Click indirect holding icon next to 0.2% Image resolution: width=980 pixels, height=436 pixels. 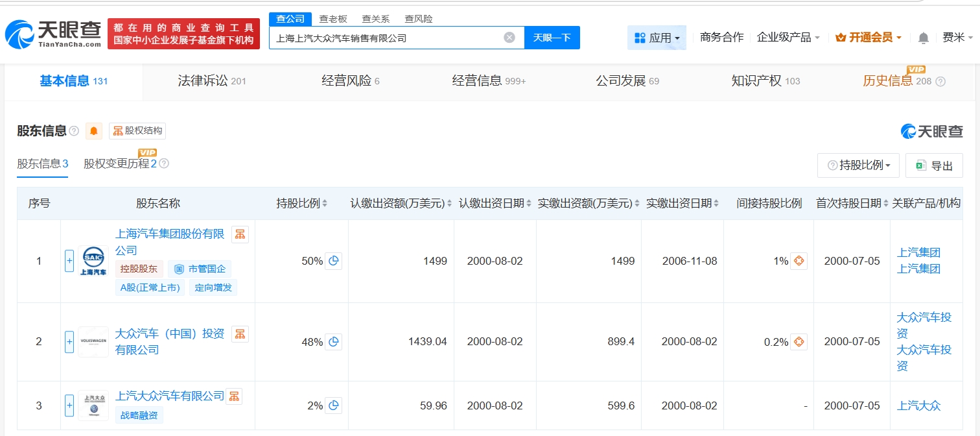tap(799, 341)
